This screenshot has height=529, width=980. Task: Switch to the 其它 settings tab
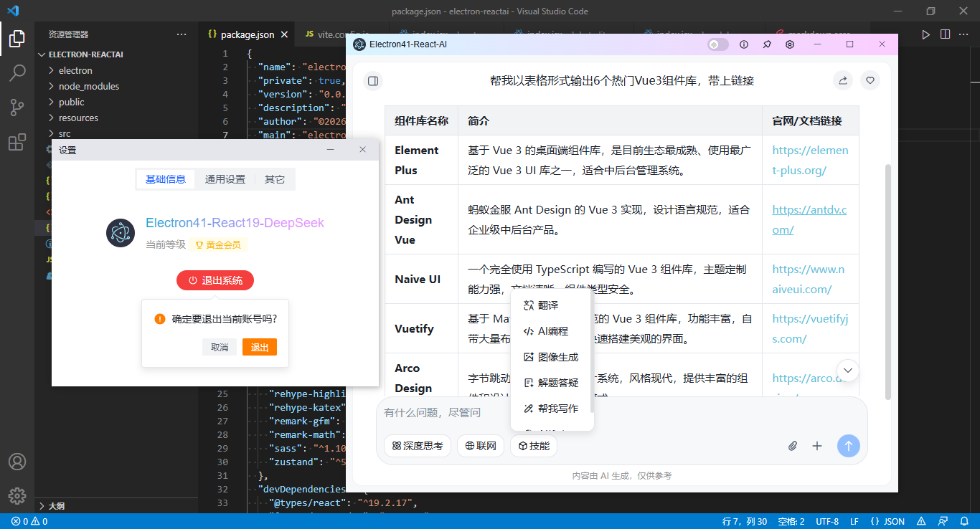click(x=275, y=179)
